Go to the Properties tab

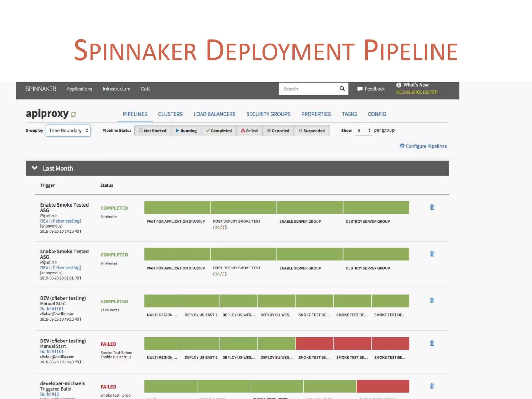pyautogui.click(x=316, y=114)
